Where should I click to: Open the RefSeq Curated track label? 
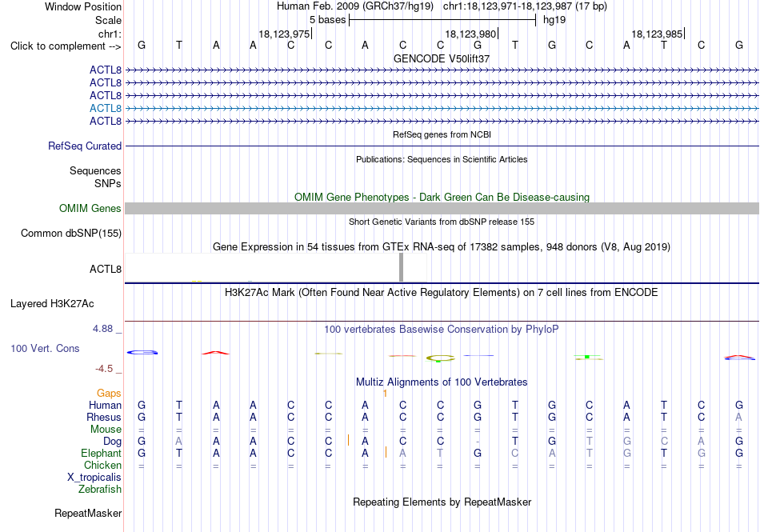85,146
